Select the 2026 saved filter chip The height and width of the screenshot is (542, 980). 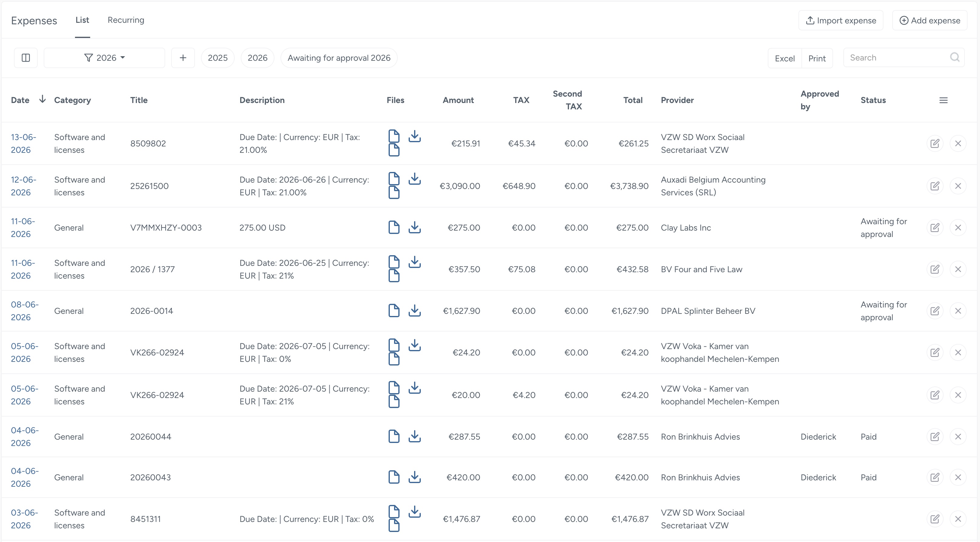click(x=257, y=58)
